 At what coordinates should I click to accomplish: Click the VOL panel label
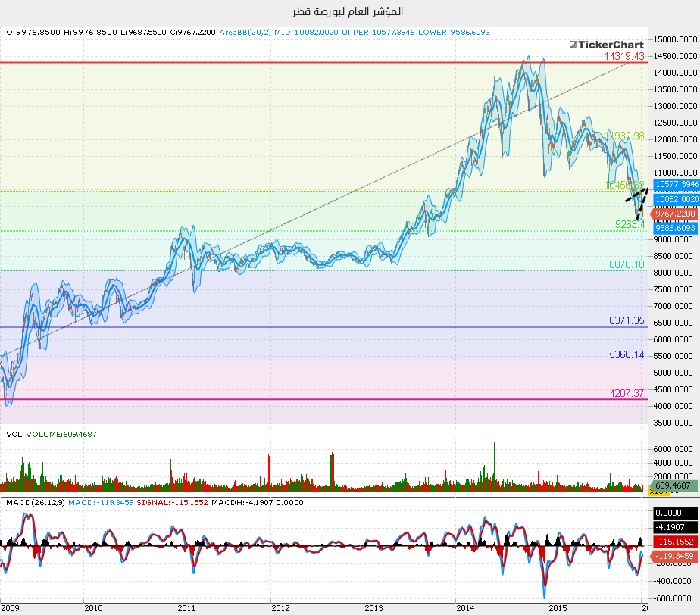13,434
